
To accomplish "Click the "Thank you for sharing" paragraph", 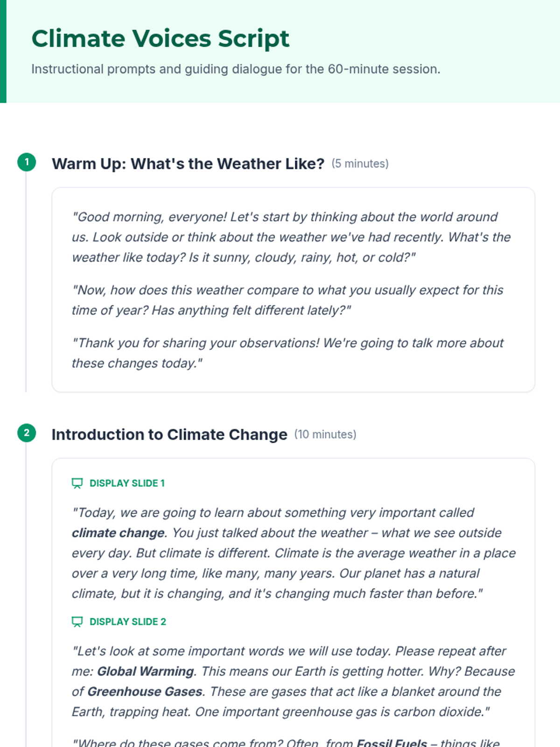I will click(x=287, y=353).
